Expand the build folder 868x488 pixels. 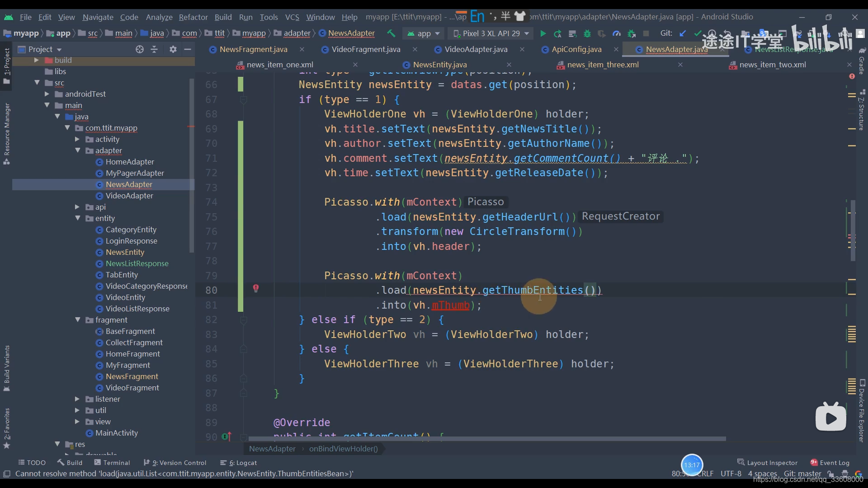click(x=36, y=60)
